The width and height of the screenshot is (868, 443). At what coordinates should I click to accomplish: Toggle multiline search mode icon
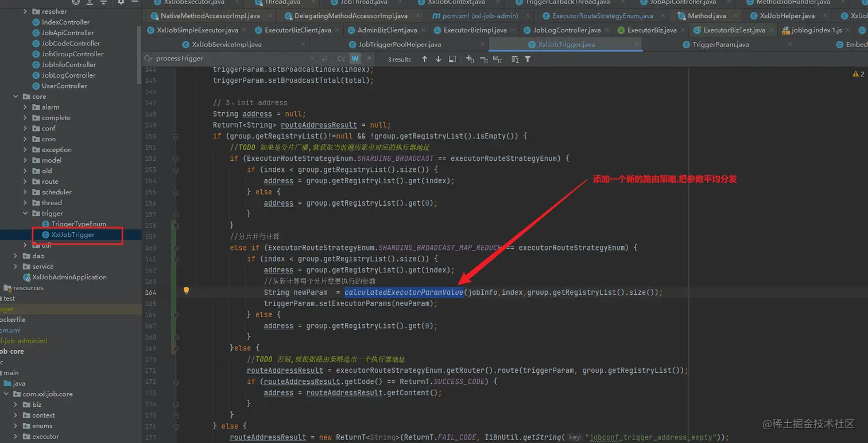[x=515, y=59]
